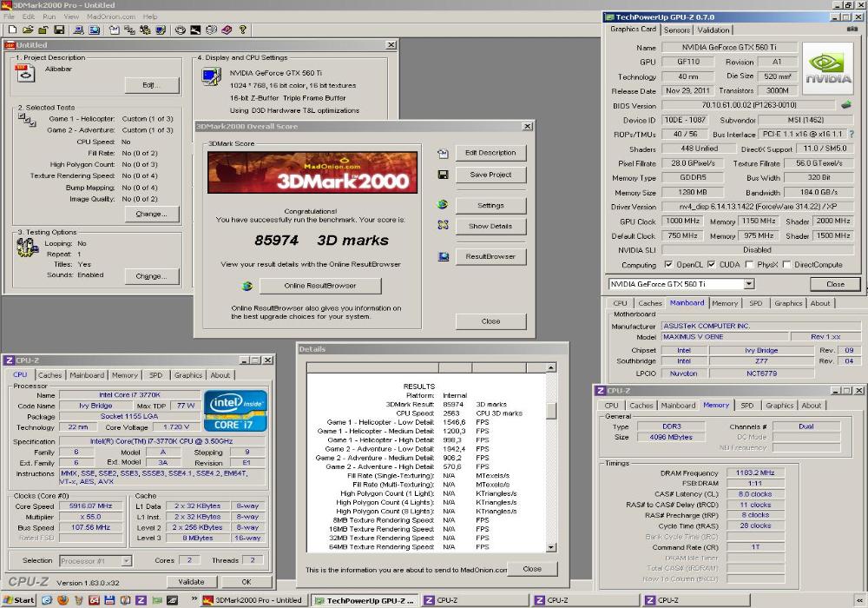Image resolution: width=868 pixels, height=608 pixels.
Task: Toggle the PhysX checkbox in GPU-Z
Action: pyautogui.click(x=749, y=264)
